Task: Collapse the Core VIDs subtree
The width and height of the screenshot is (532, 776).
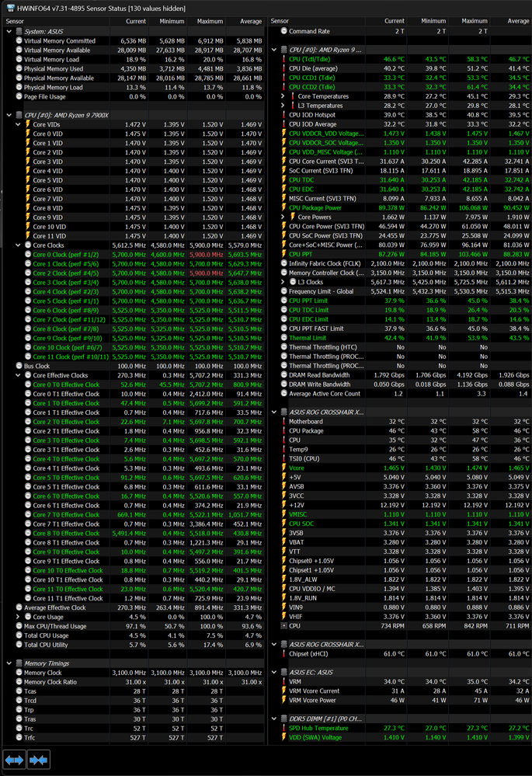Action: tap(18, 124)
